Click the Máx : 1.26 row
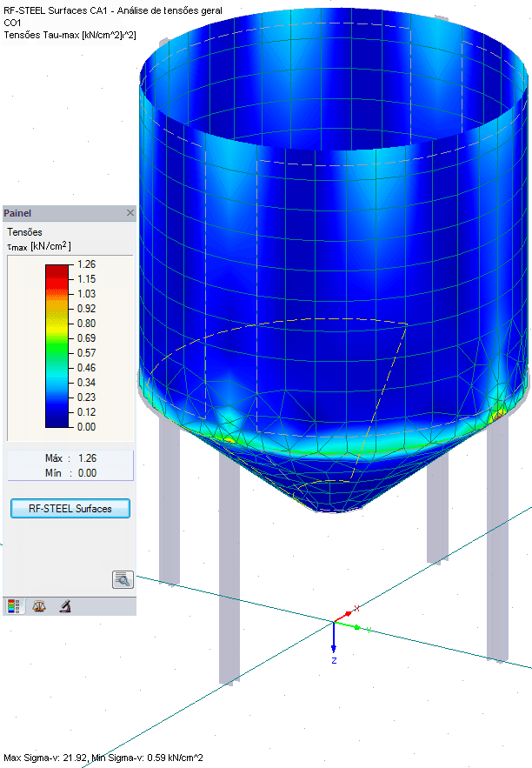Viewport: 532px width, 768px height. [70, 458]
